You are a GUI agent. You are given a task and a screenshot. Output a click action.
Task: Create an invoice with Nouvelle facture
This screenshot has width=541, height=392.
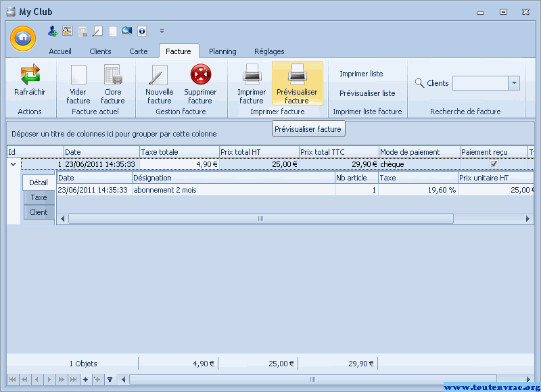coord(159,84)
